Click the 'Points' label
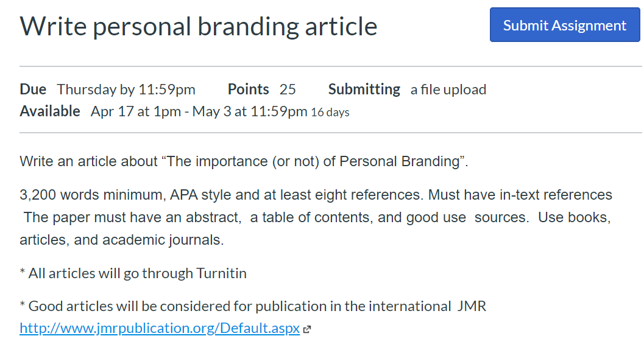Viewport: 644px width, 350px height. tap(248, 89)
